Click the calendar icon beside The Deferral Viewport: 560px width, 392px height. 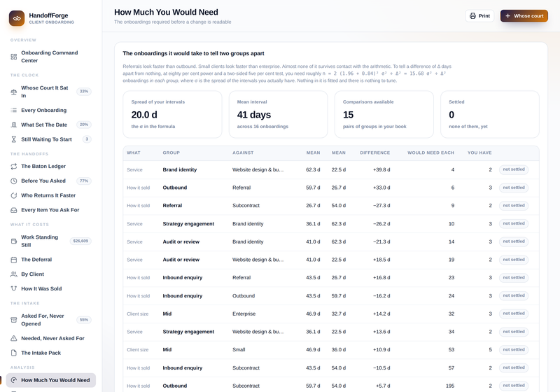pyautogui.click(x=13, y=260)
